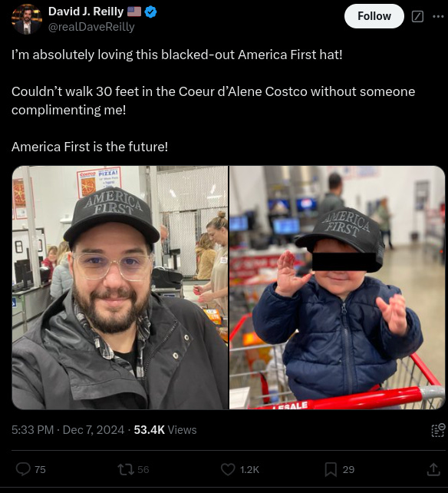Click the reply speech bubble icon

[x=23, y=469]
